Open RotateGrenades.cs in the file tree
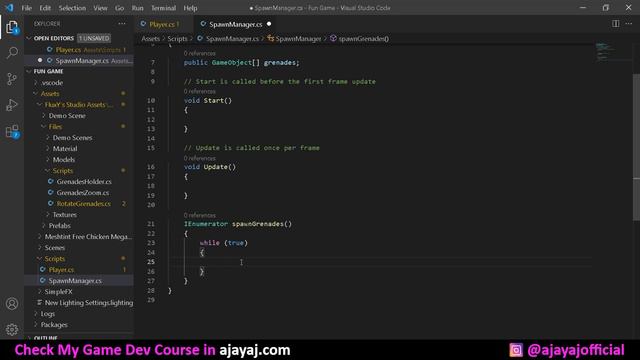This screenshot has width=640, height=360. pos(83,203)
